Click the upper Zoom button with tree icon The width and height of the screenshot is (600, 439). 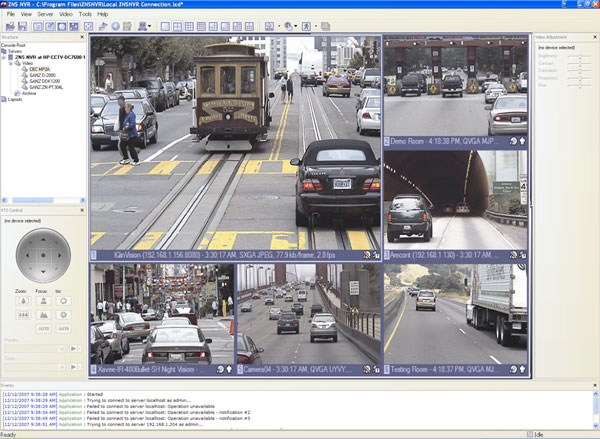point(23,301)
